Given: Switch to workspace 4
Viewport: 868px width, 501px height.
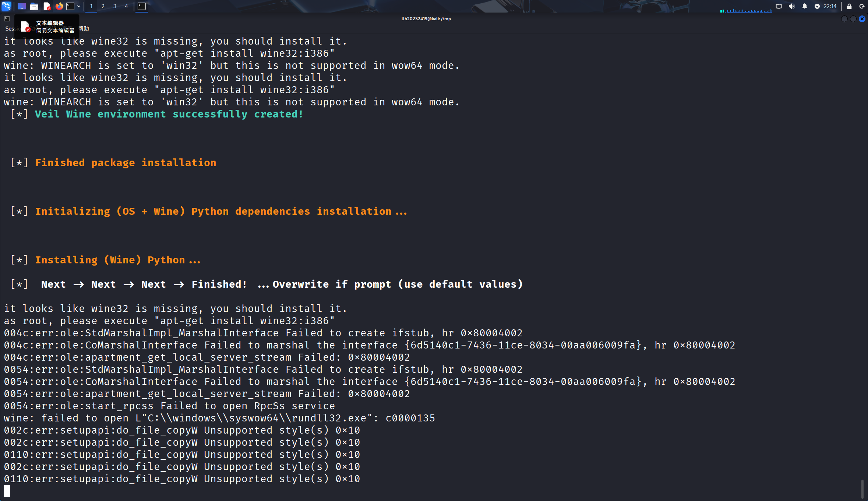Looking at the screenshot, I should [126, 6].
